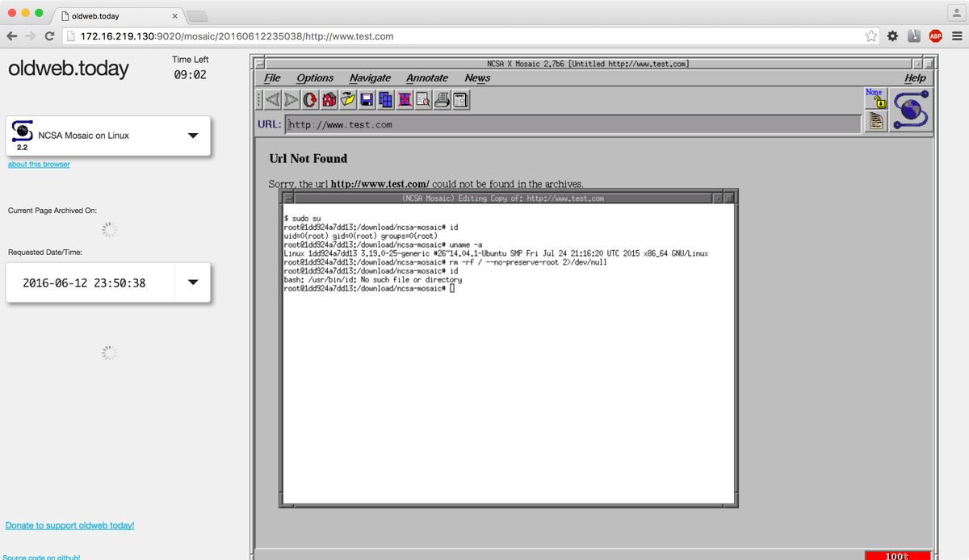Click the toolbar drag handle left of Back arrow
Viewport: 969px width, 560px height.
point(258,100)
